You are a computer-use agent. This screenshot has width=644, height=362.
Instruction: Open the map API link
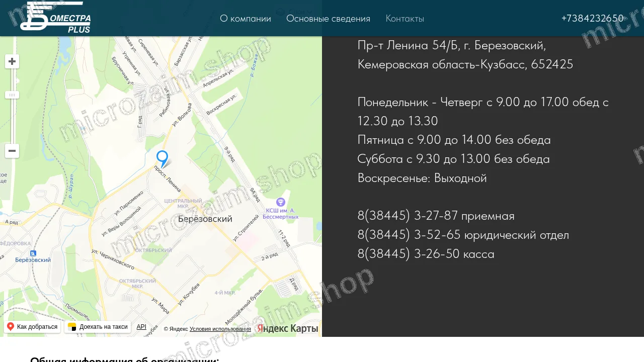(x=141, y=327)
